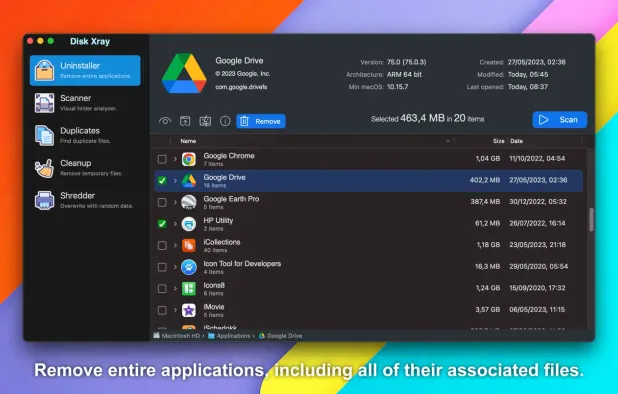Expand Icon Tool for Developers row

coord(175,267)
